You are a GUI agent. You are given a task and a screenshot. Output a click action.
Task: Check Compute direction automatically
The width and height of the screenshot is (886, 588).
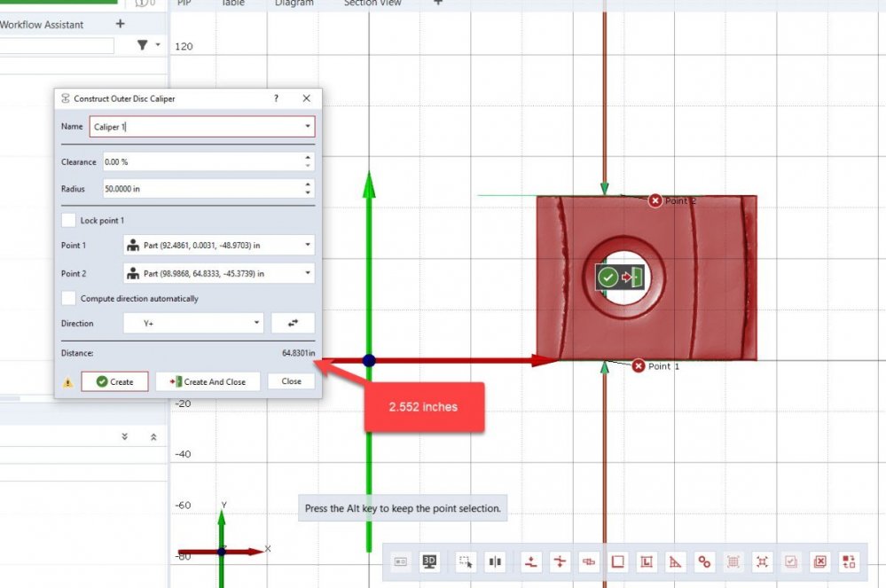point(68,299)
